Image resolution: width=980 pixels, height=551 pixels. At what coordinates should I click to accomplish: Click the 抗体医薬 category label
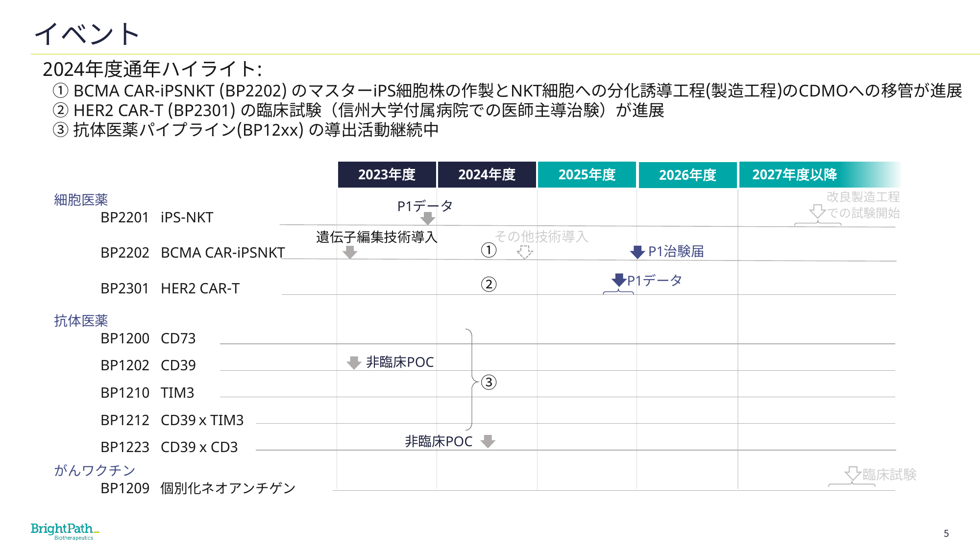point(81,321)
